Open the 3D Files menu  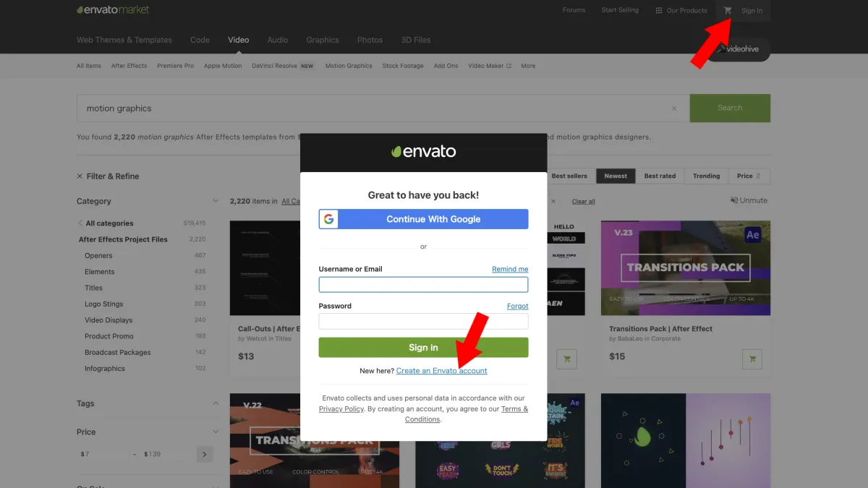(416, 40)
